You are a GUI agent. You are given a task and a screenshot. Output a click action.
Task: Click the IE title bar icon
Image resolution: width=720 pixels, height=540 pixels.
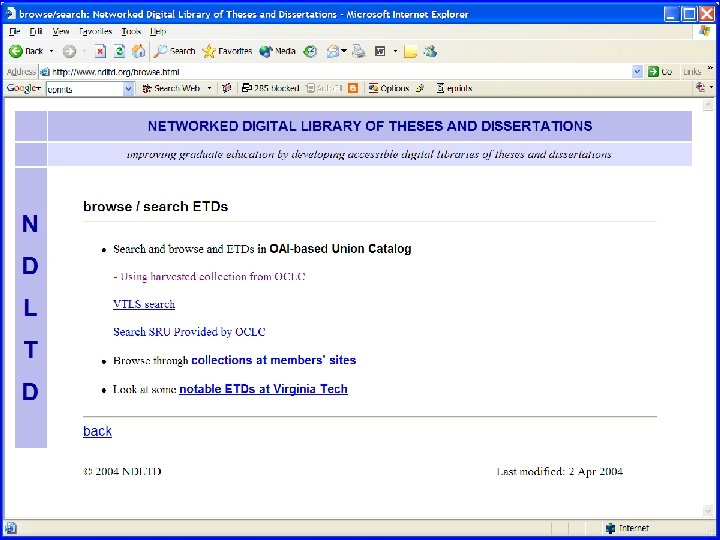click(x=11, y=13)
